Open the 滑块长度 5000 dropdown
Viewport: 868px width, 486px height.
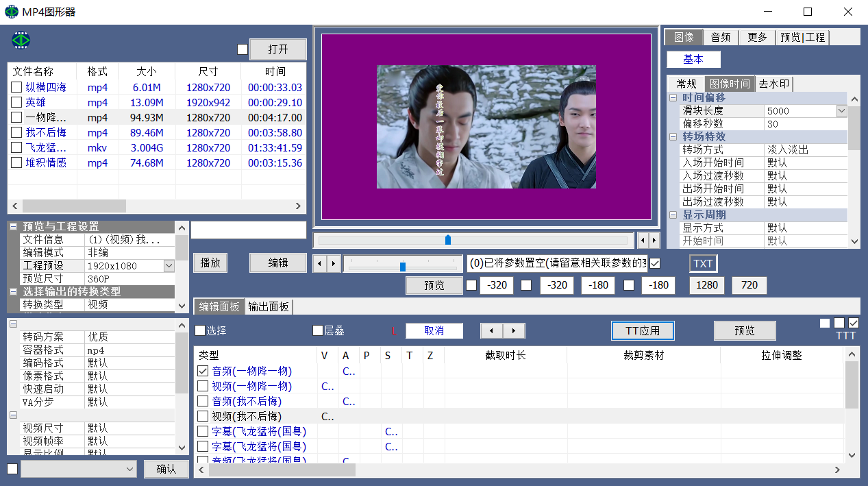pos(841,110)
